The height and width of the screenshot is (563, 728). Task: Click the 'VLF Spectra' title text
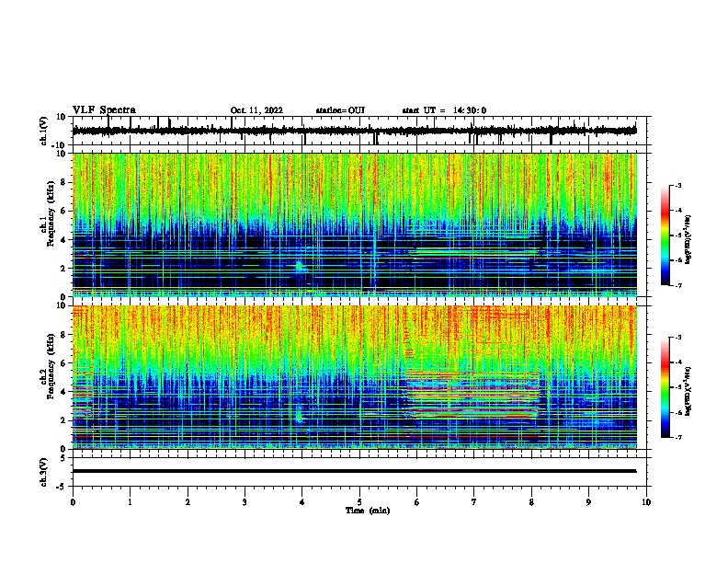pos(104,110)
